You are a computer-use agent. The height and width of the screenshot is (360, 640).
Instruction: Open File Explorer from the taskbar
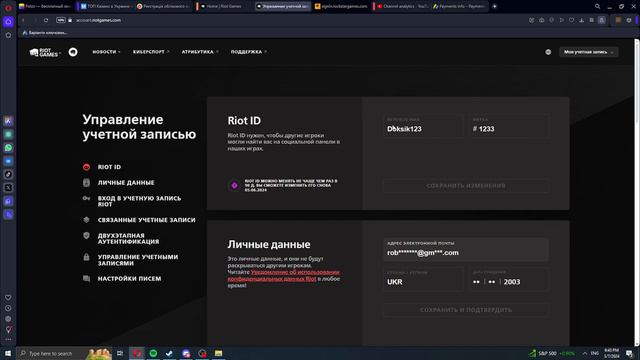point(218,353)
